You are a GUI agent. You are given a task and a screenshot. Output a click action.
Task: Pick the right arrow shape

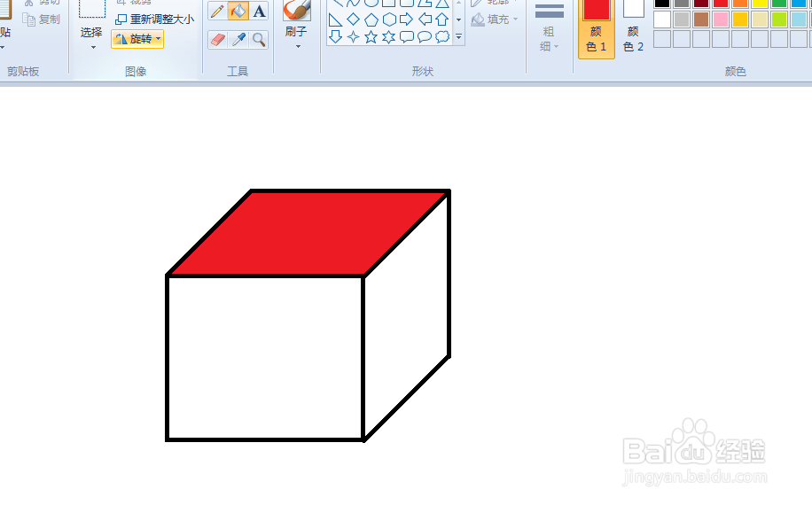tap(407, 19)
